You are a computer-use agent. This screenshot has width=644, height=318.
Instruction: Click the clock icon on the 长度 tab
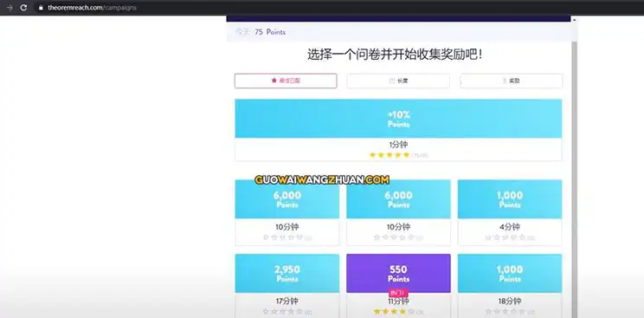point(392,81)
